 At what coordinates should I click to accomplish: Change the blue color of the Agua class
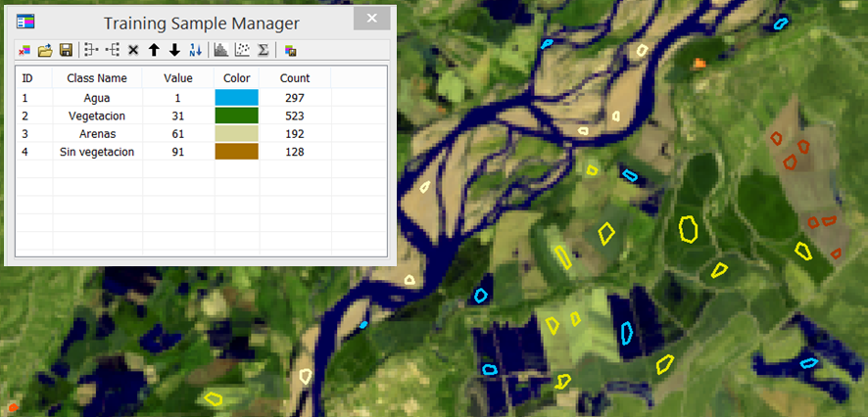coord(236,98)
